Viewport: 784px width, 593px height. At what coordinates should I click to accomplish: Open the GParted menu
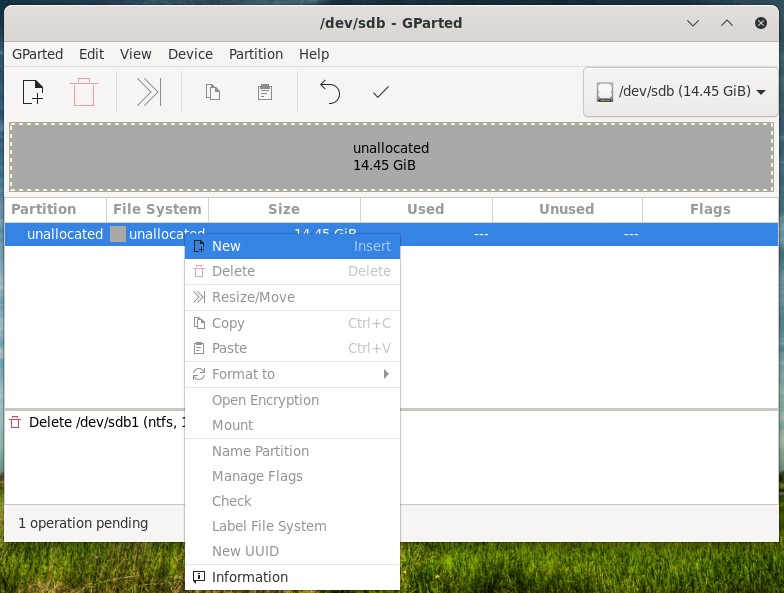click(38, 54)
